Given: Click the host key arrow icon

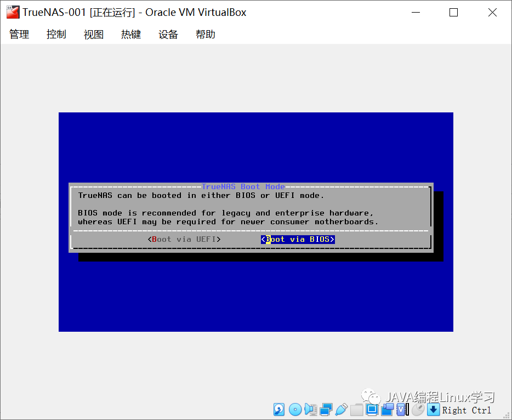Looking at the screenshot, I should pyautogui.click(x=433, y=410).
